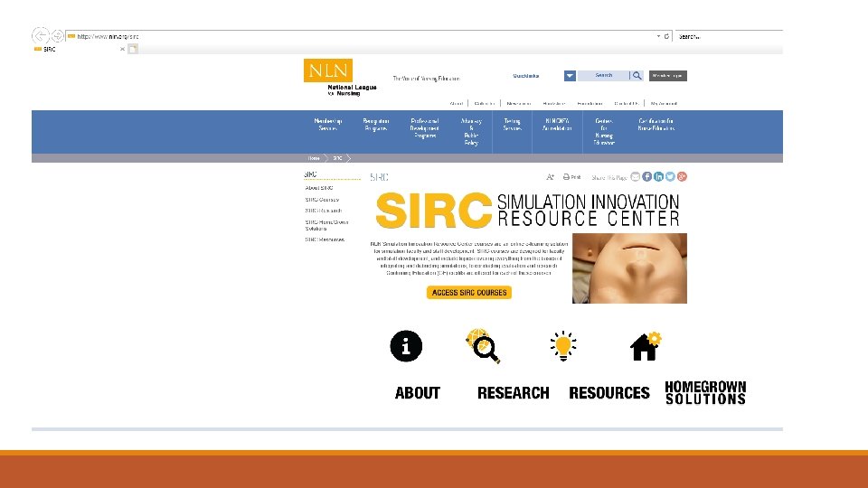Click the SIRC breadcrumb
Viewport: 868px width, 488px height.
[x=337, y=158]
